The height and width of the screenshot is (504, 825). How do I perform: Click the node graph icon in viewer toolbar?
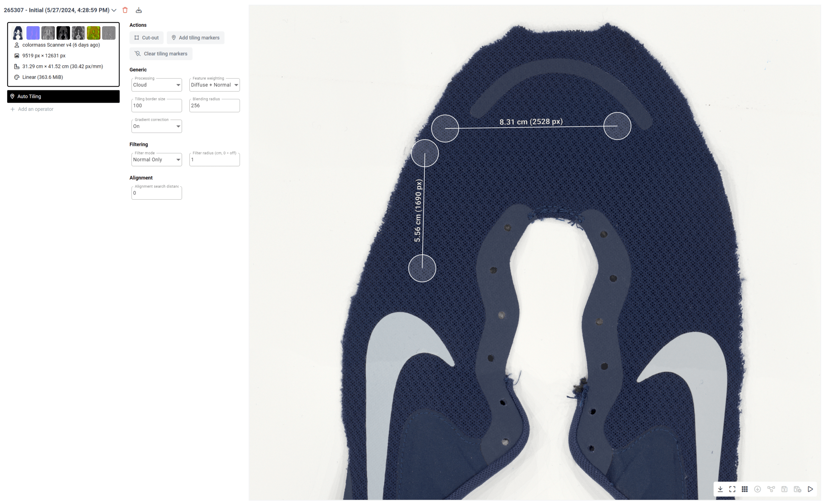[771, 489]
